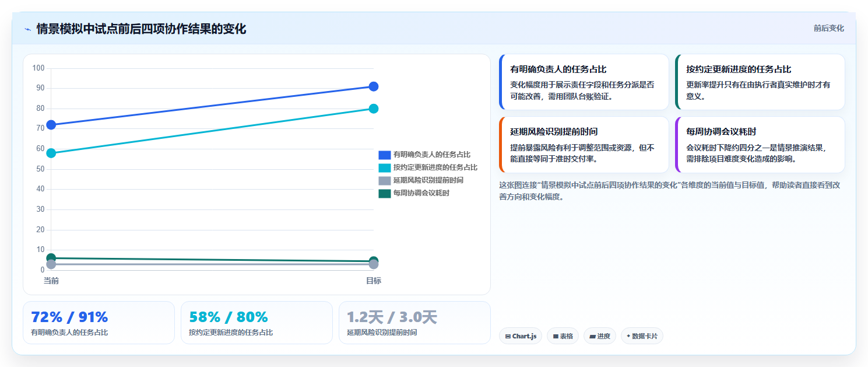Click the 进度 tag chip

(x=600, y=336)
